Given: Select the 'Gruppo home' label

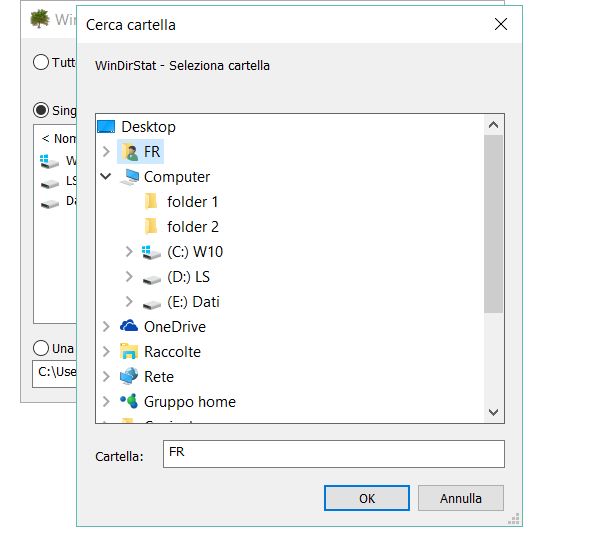Looking at the screenshot, I should pyautogui.click(x=190, y=401).
